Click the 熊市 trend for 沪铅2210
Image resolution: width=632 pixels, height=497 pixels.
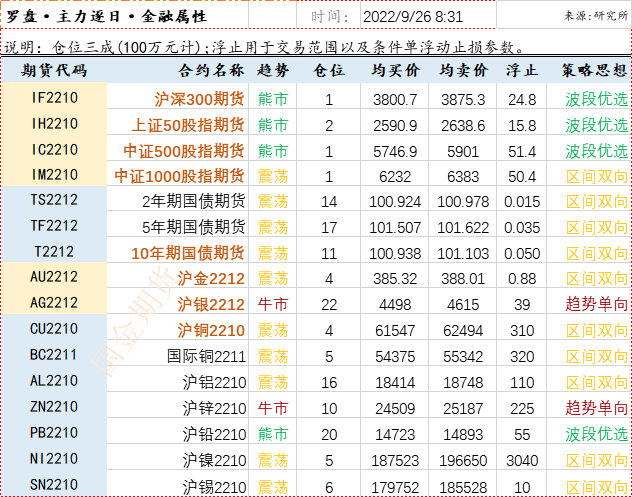[273, 435]
